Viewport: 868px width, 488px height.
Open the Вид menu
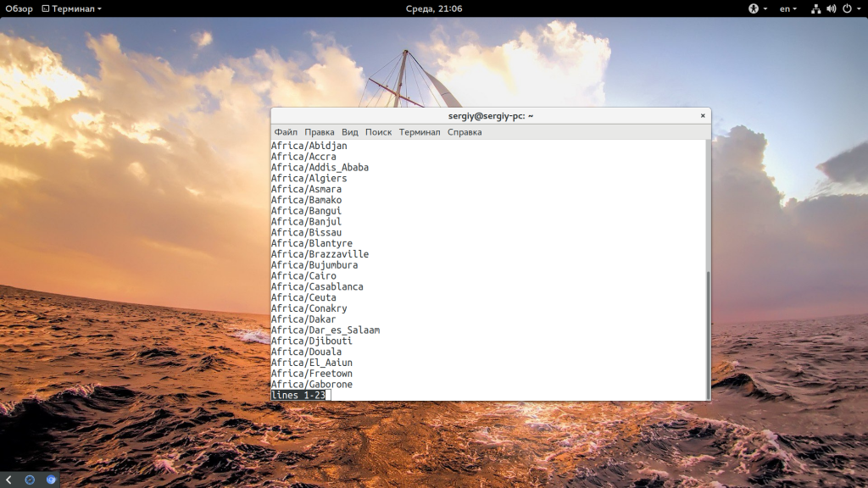pyautogui.click(x=350, y=132)
